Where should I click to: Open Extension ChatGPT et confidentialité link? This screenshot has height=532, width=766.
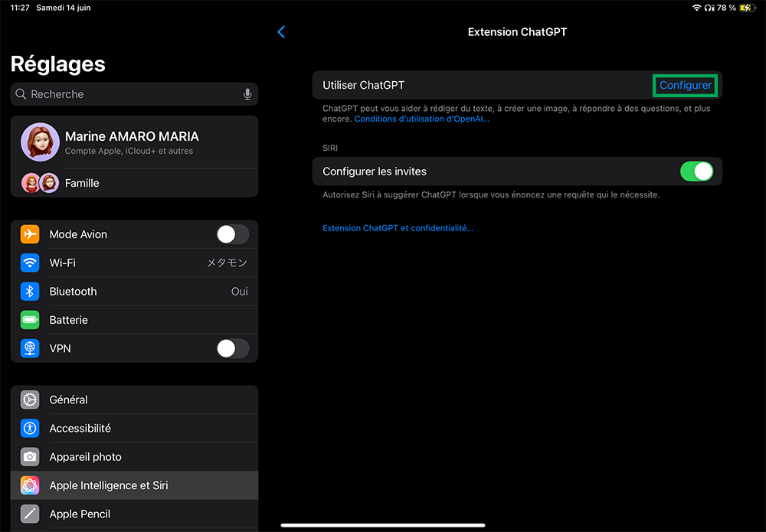(x=398, y=228)
